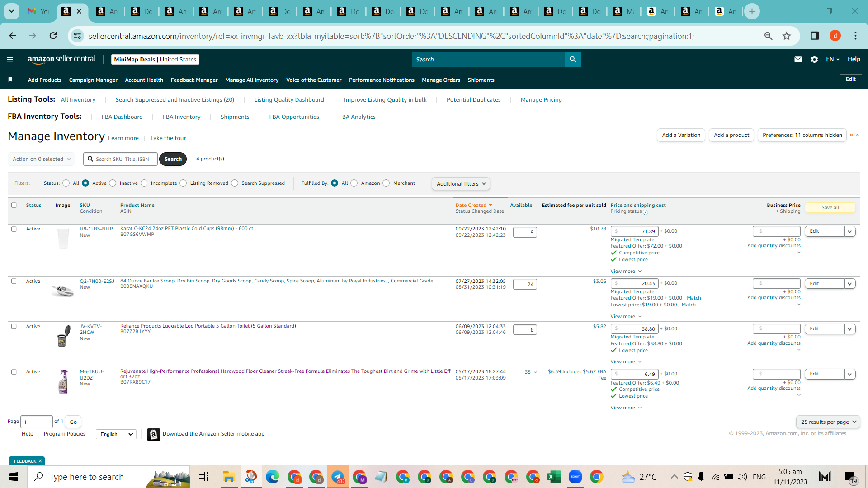Viewport: 868px width, 488px height.
Task: Click the Amazon Seller Central logo
Action: tap(61, 59)
